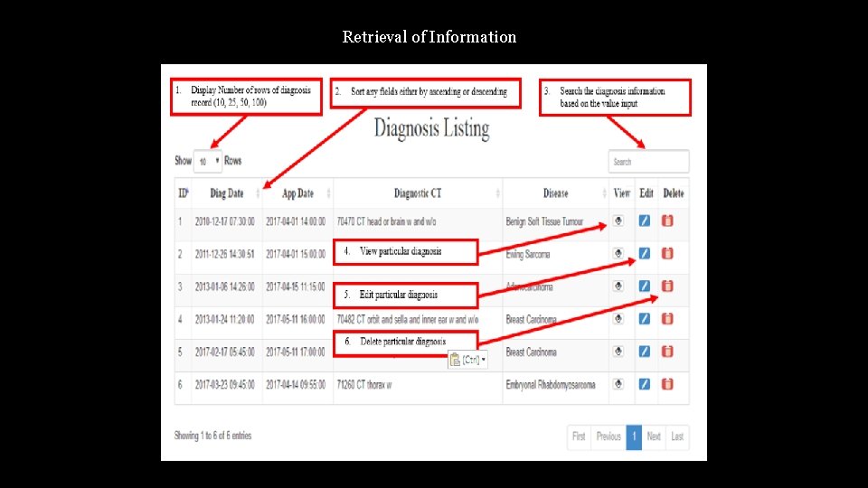Edit the Ewing Sarcoma diagnosis
This screenshot has height=488, width=868.
(645, 253)
